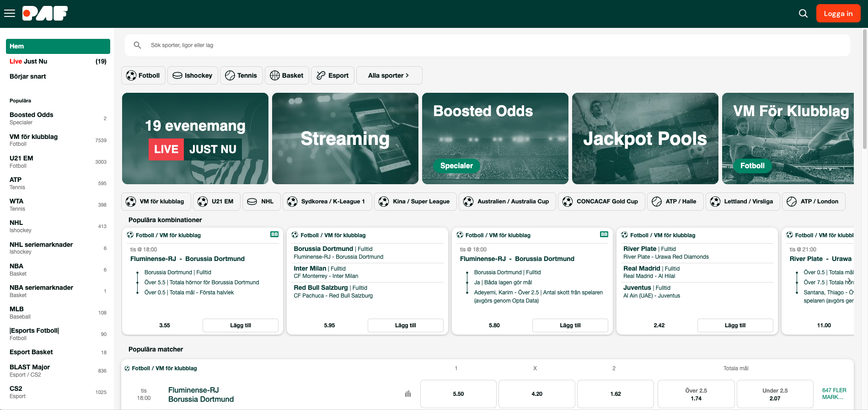Add the 5.80 combination with Lägg till
This screenshot has height=410, width=868.
pos(570,325)
